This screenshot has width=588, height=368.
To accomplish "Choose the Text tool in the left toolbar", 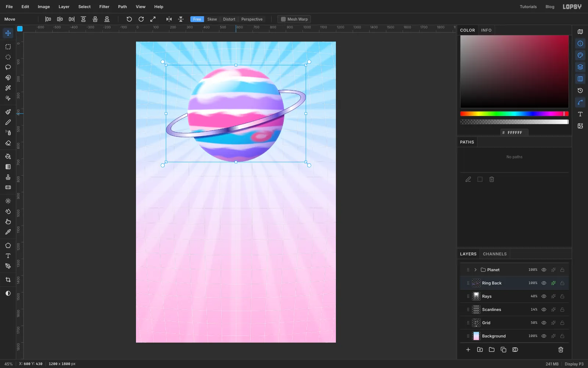I will tap(8, 256).
